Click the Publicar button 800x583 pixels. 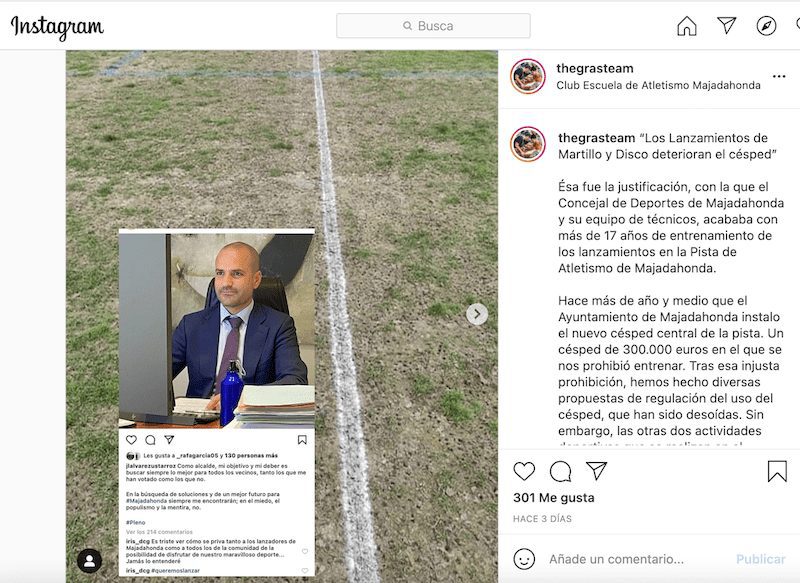[x=760, y=559]
